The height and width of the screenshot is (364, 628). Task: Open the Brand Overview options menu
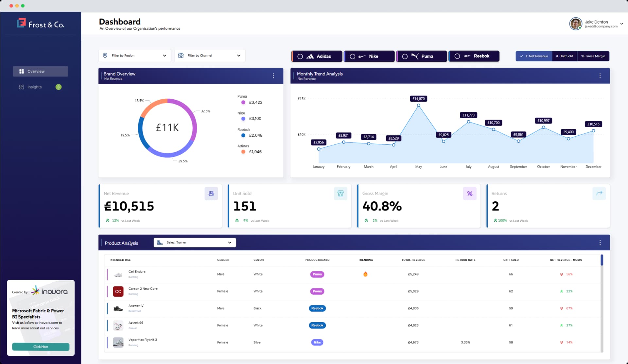click(x=273, y=76)
